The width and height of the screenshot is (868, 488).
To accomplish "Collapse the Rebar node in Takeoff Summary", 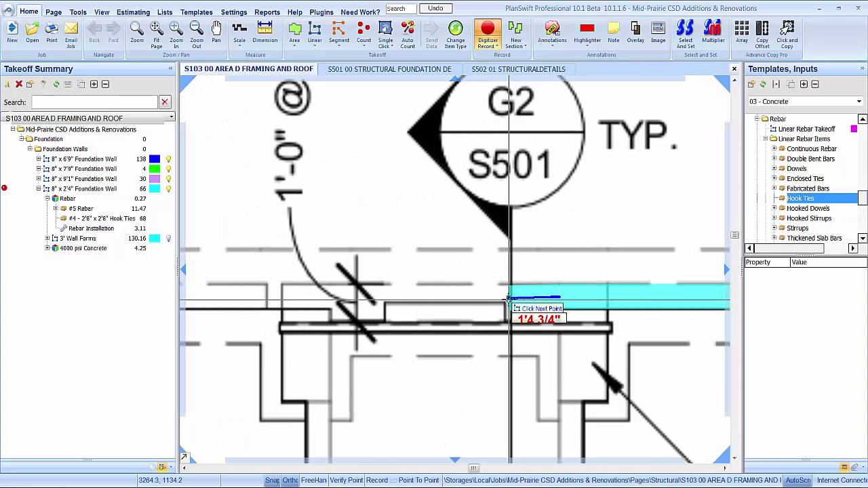I will click(x=47, y=199).
